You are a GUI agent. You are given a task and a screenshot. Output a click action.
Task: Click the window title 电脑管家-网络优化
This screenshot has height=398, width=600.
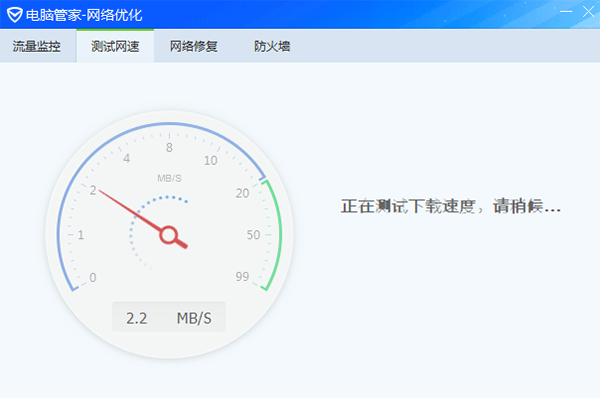[84, 15]
